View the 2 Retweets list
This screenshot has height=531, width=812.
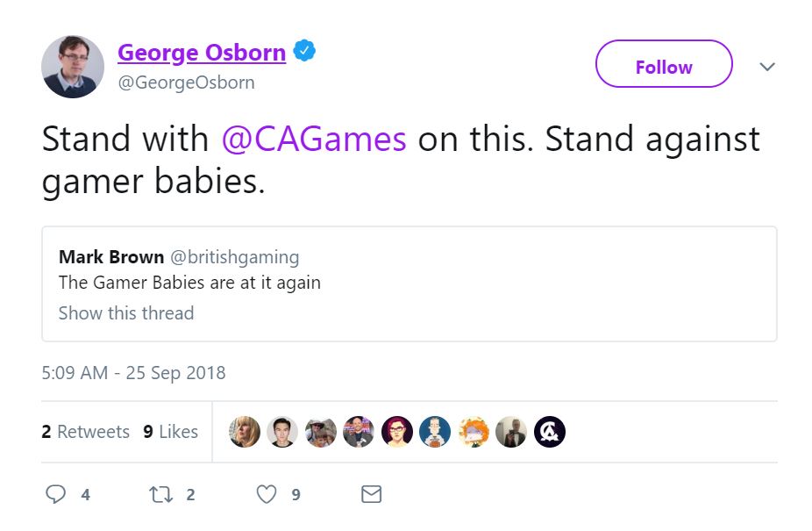[x=86, y=432]
